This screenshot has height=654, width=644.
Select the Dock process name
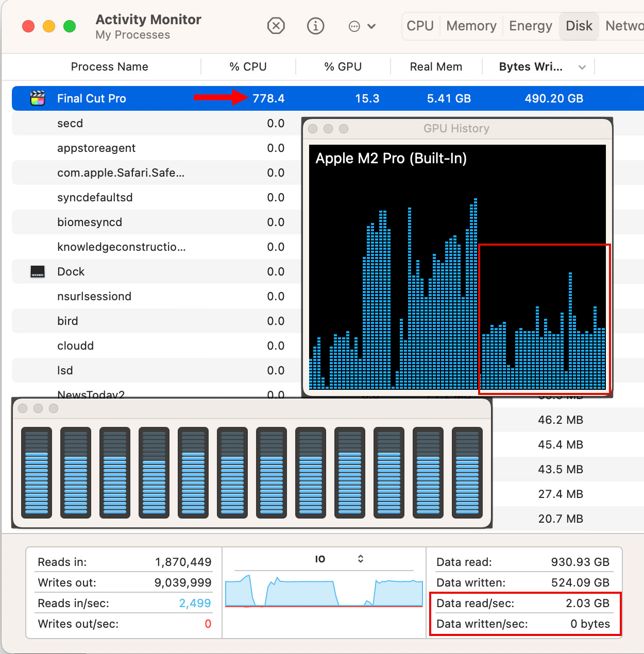point(71,271)
